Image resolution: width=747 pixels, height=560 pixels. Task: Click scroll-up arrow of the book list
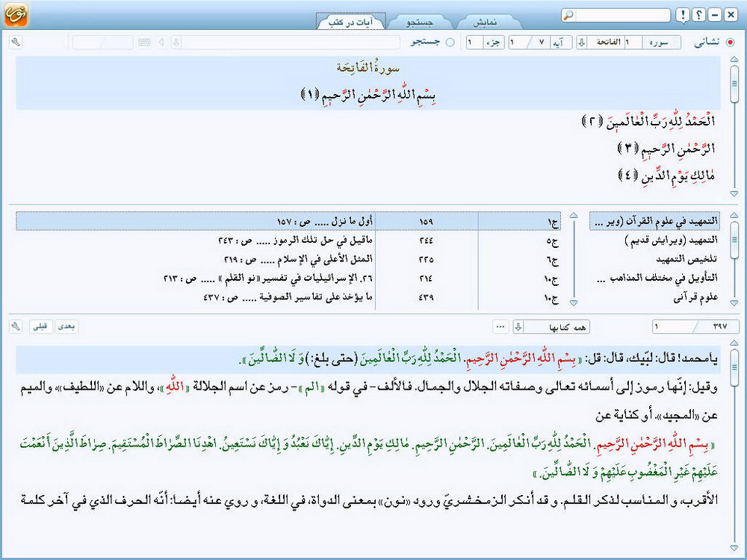click(734, 215)
